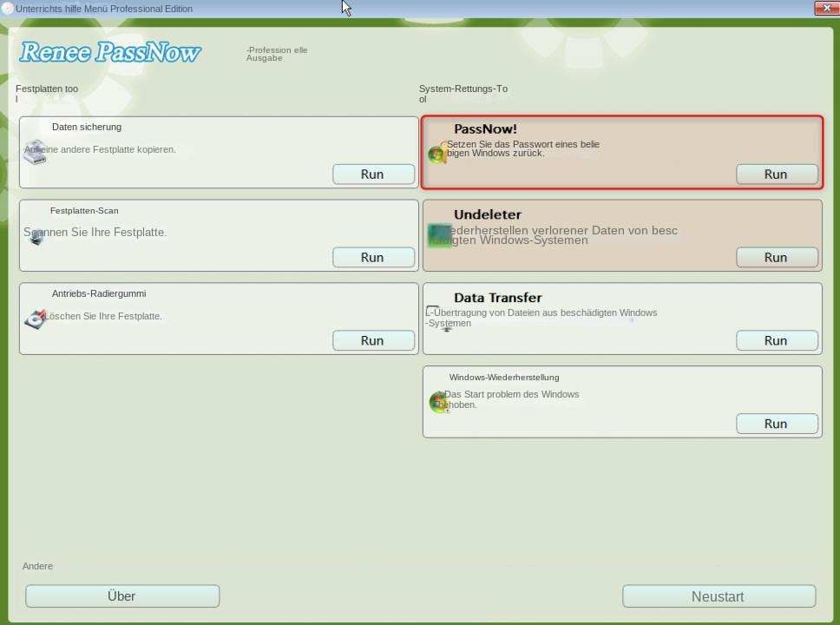Run PassNow! password reset
Screen dimensions: 840x625
click(776, 174)
